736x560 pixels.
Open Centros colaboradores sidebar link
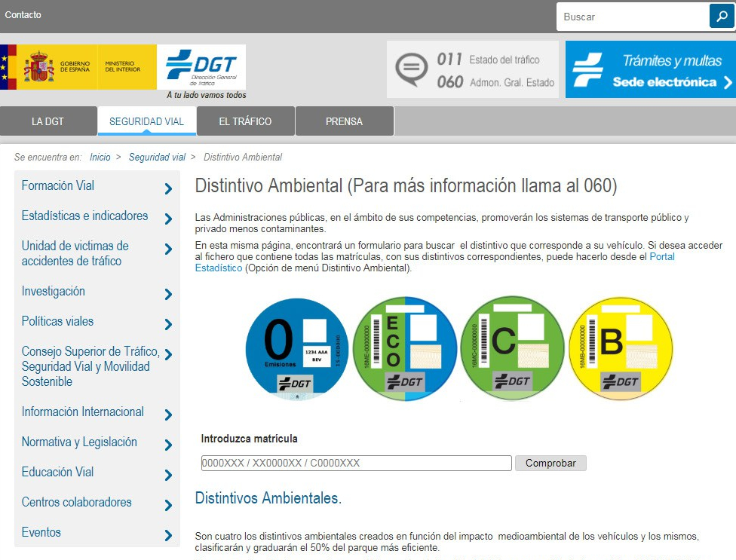point(76,502)
